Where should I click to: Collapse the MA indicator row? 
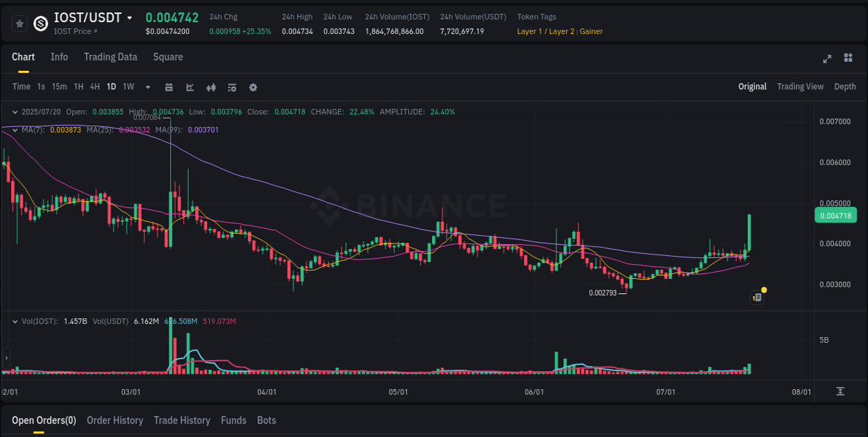pyautogui.click(x=15, y=130)
